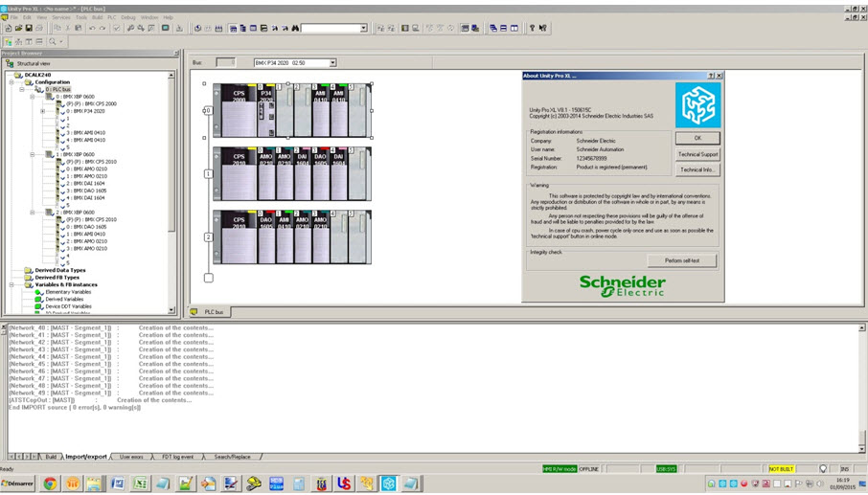Click the USB:SYS status bar indicator

(x=666, y=469)
